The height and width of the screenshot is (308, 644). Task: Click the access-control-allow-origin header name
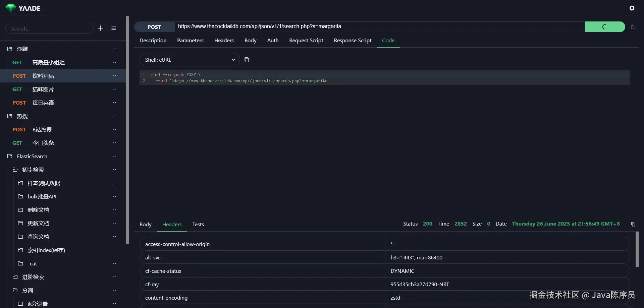point(177,244)
